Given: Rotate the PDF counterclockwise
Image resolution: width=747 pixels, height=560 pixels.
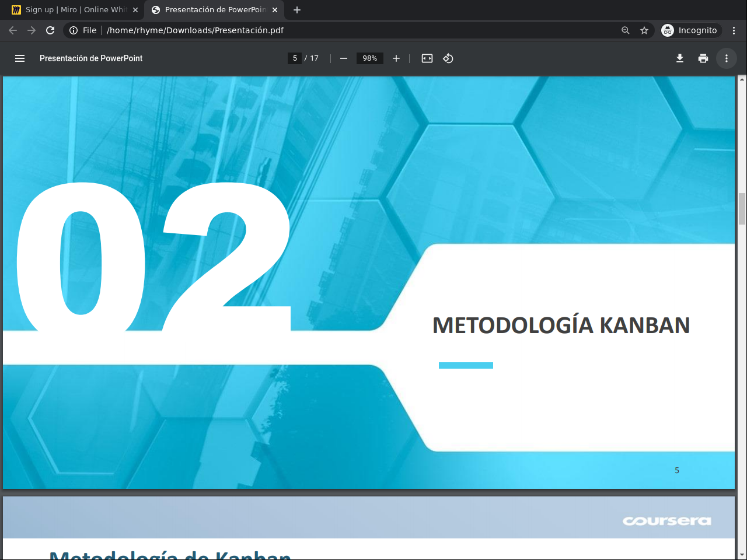Looking at the screenshot, I should tap(448, 58).
